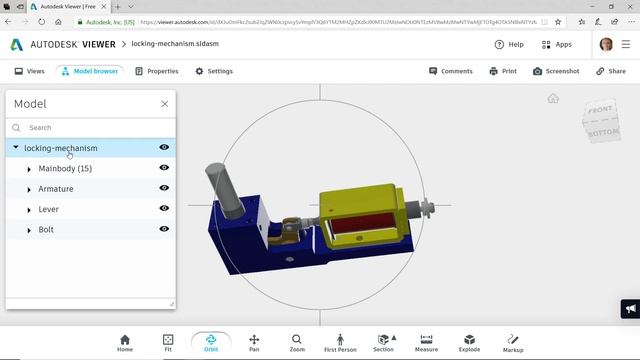Take a Screenshot of the model
The height and width of the screenshot is (360, 640).
point(556,71)
